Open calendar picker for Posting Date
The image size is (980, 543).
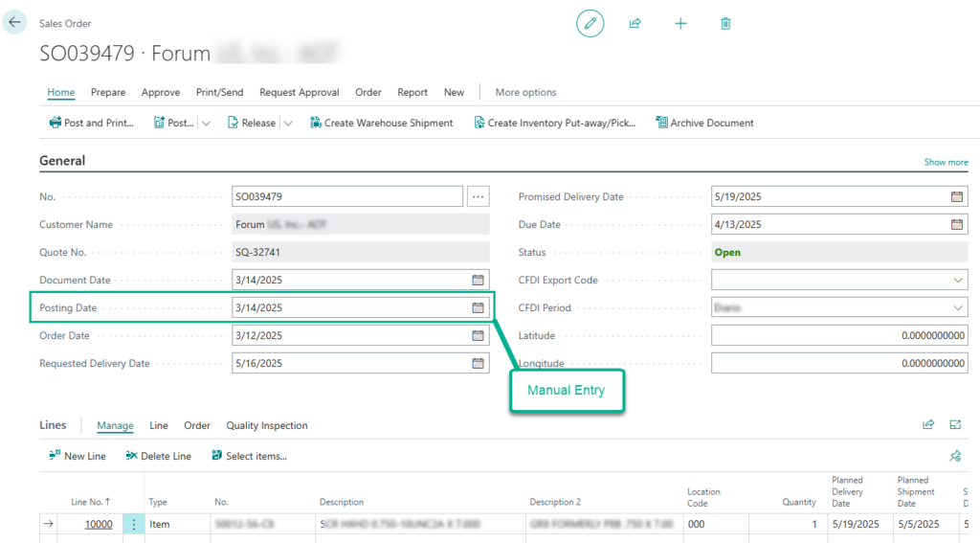[479, 307]
